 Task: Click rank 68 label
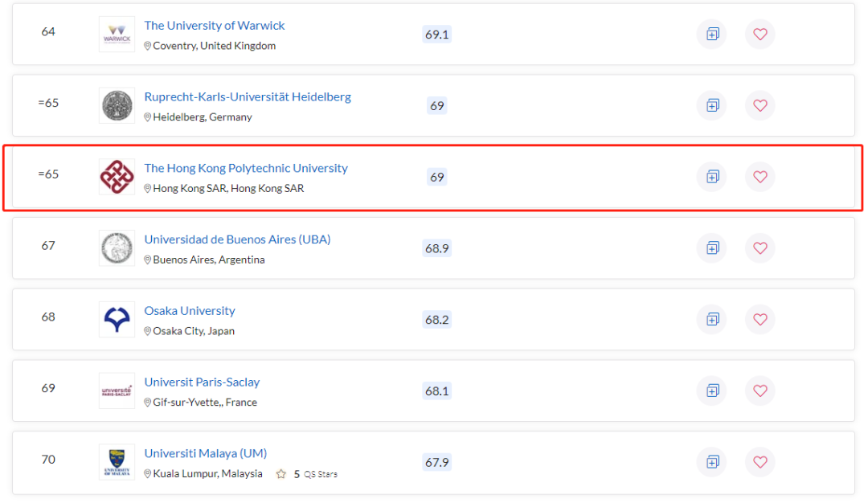[x=48, y=317]
